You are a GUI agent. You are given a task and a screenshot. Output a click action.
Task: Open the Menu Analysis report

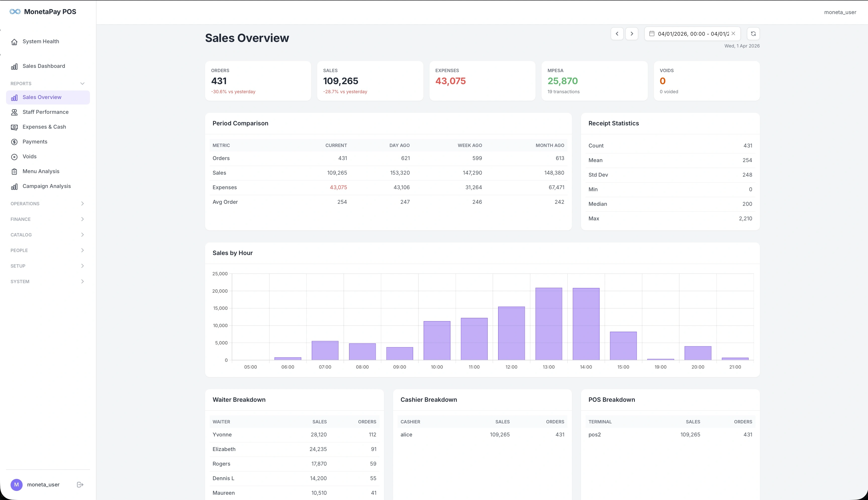48,171
